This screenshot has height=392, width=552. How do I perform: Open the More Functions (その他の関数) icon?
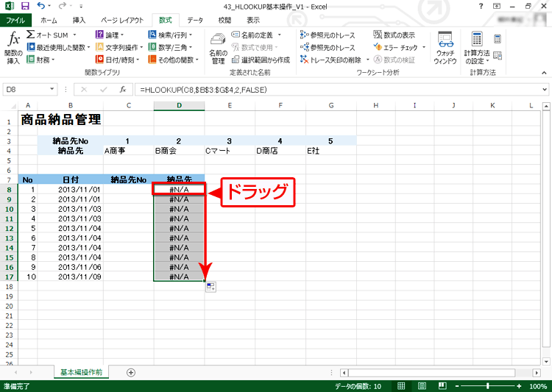click(152, 60)
